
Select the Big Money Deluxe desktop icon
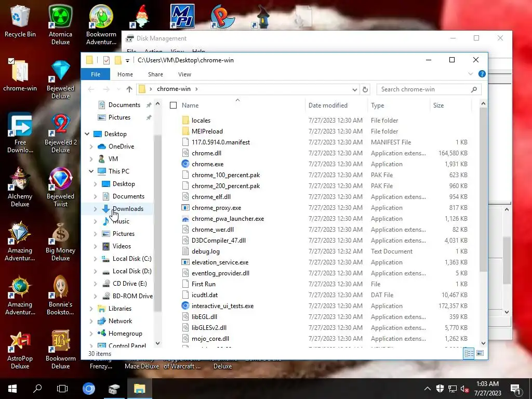[x=60, y=241]
